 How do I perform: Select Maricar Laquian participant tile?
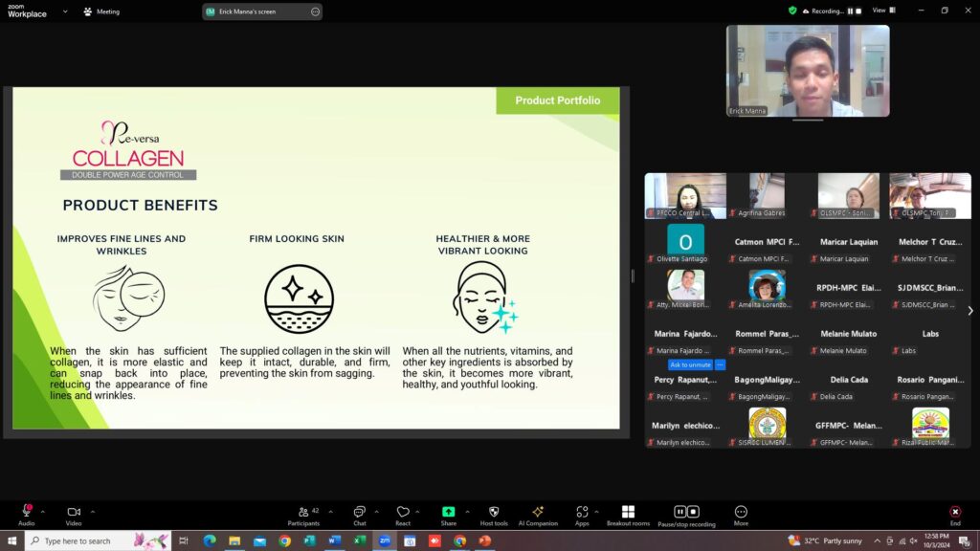(x=848, y=242)
